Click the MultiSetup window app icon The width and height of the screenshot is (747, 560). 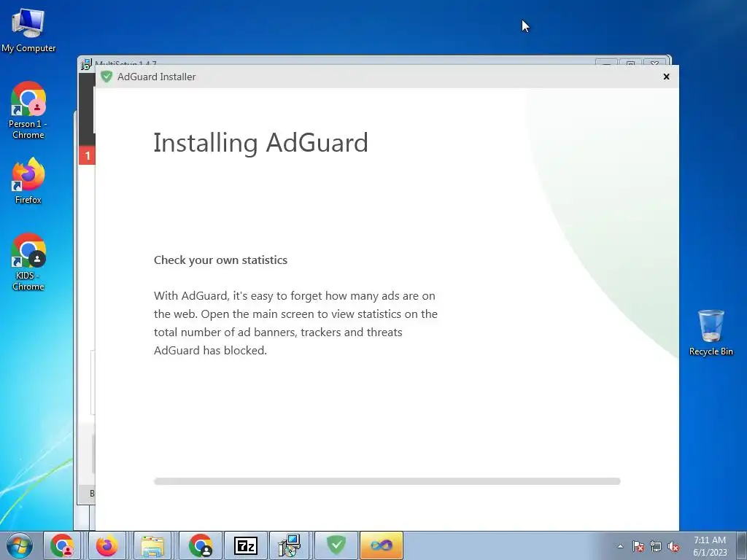(86, 64)
